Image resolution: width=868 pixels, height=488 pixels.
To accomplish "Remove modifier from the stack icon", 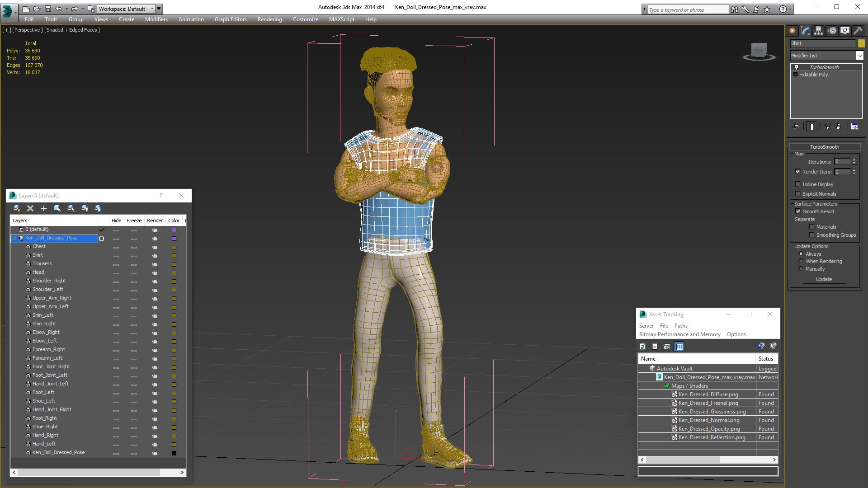I will 839,127.
